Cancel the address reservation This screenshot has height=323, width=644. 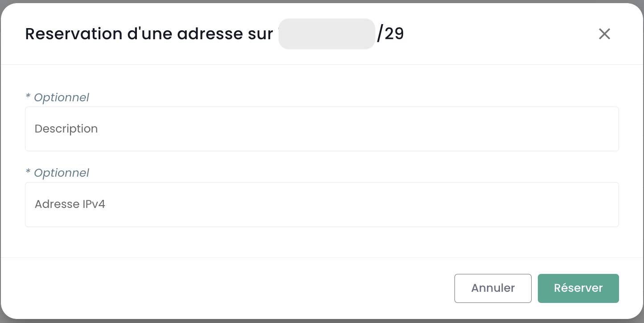click(x=493, y=288)
